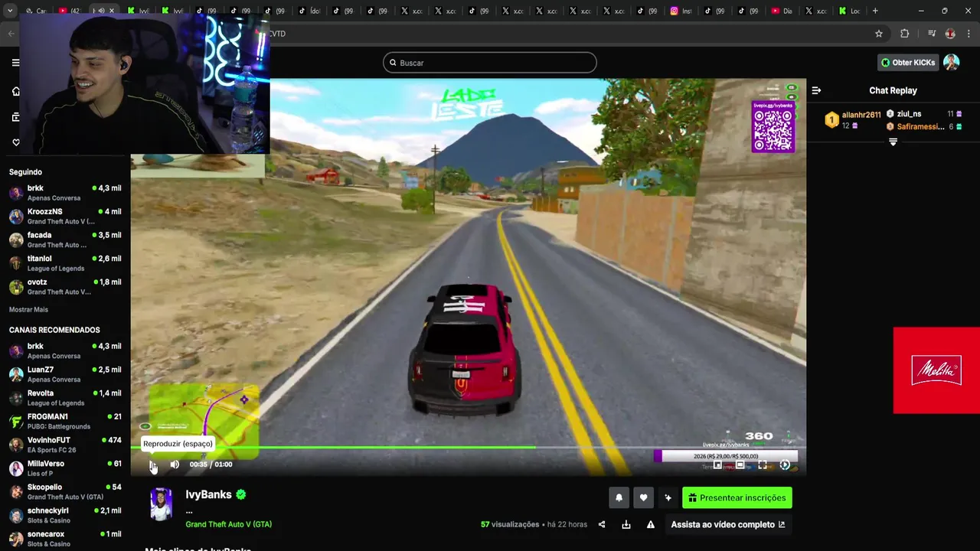Open Chrome tab search dropdown arrow
Screen dimensions: 980x551
(10, 11)
